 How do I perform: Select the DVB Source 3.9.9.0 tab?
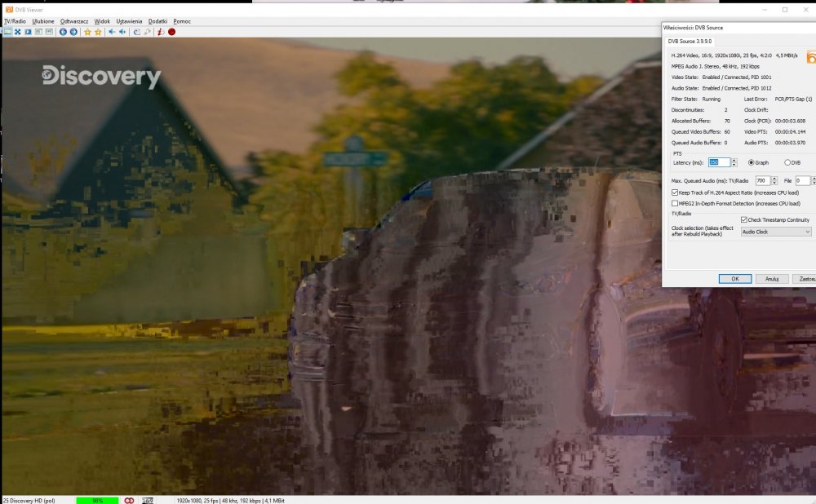(690, 41)
